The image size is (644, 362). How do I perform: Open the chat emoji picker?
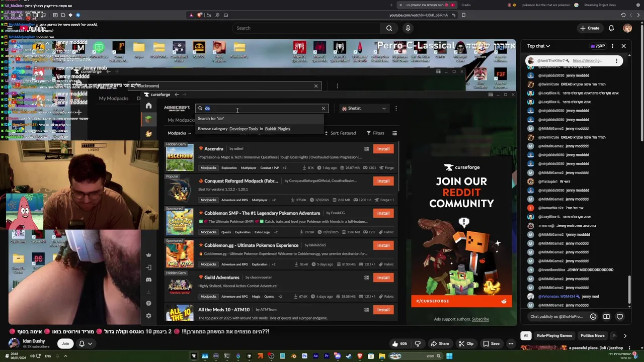[x=593, y=317]
